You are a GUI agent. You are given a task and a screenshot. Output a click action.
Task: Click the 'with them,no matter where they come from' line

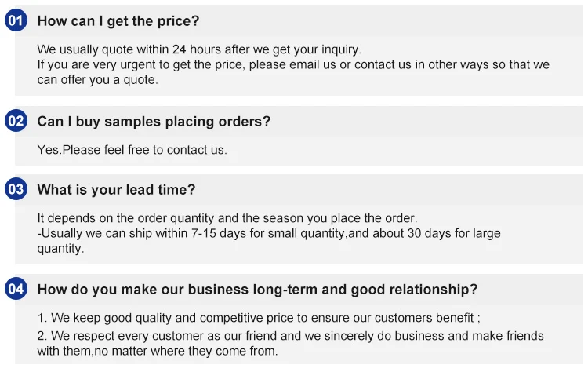(158, 351)
